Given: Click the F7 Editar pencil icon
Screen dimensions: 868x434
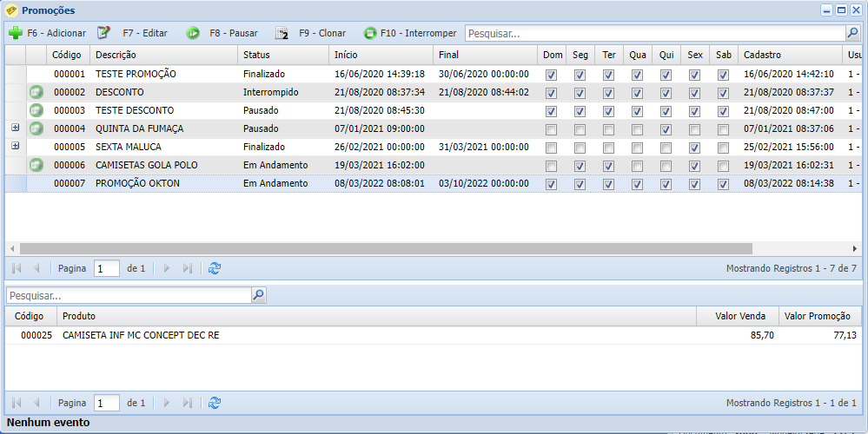Looking at the screenshot, I should pos(104,33).
